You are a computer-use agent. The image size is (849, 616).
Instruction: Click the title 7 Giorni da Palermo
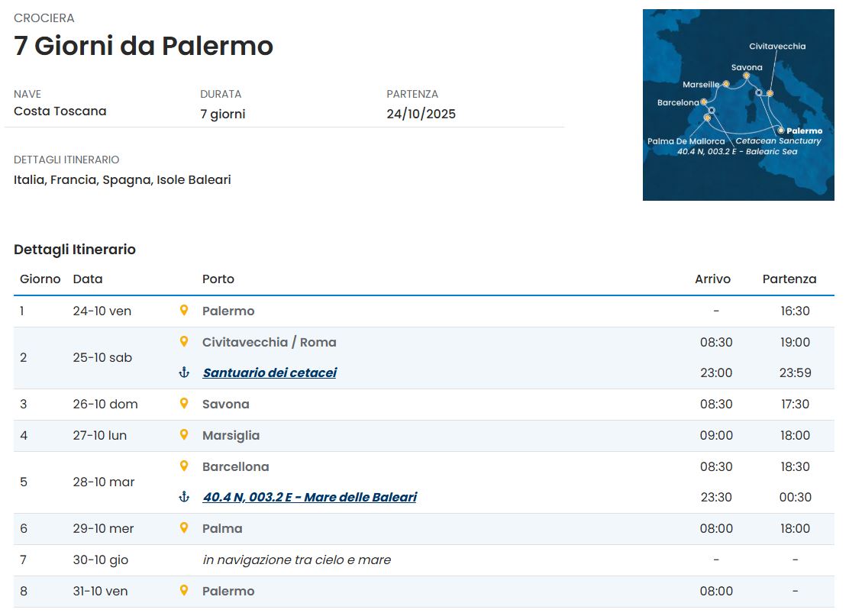(x=144, y=46)
